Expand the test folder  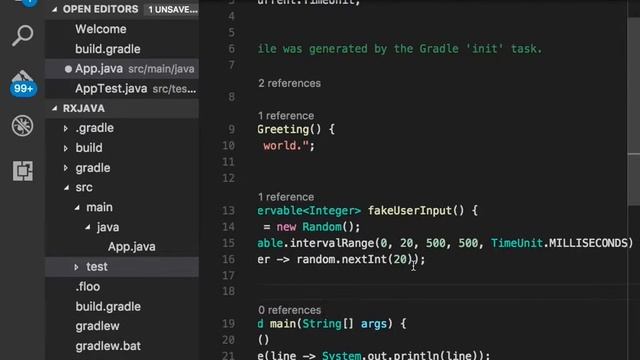(76, 267)
